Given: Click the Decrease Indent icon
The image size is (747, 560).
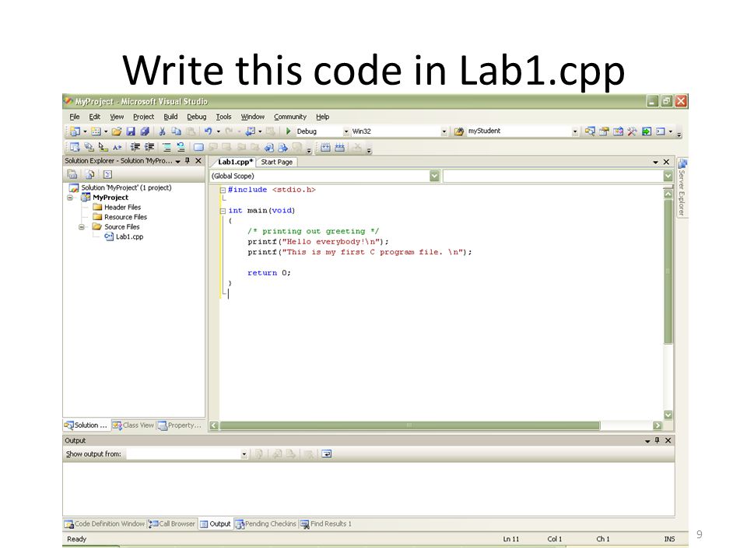Looking at the screenshot, I should 135,147.
